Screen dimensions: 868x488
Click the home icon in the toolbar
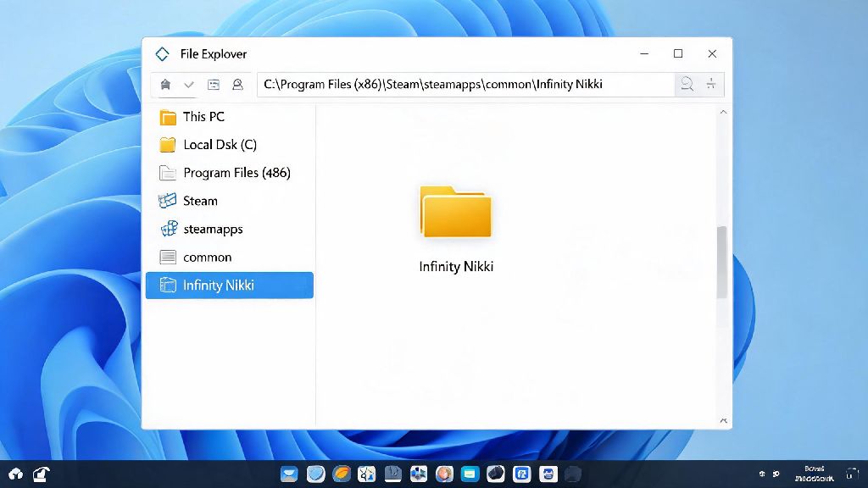pyautogui.click(x=165, y=85)
